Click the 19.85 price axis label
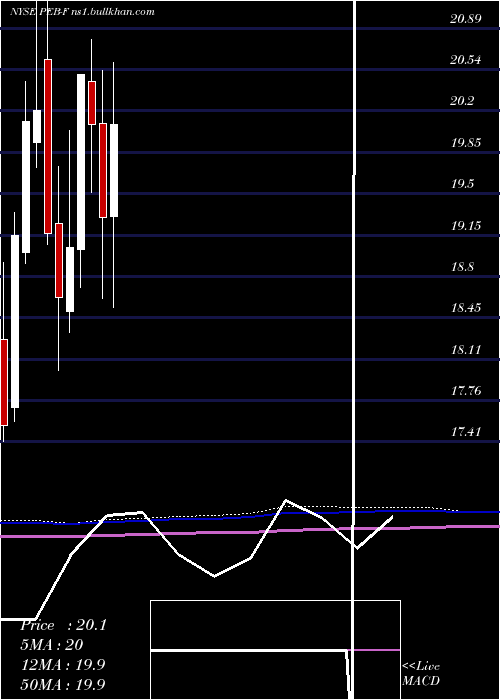500x700 pixels. point(466,143)
